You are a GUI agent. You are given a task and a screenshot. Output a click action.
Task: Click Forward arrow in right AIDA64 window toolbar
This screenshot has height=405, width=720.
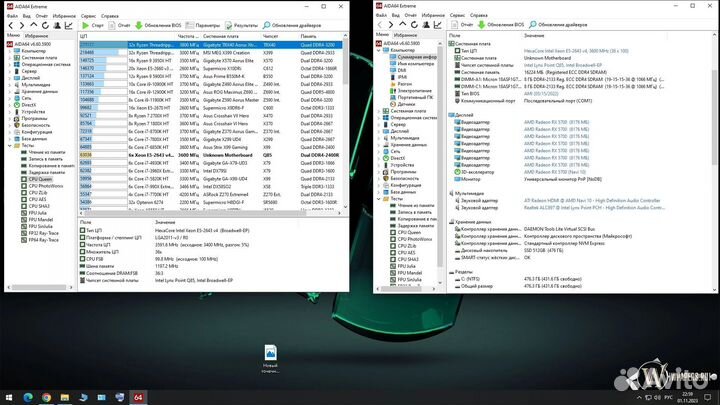(391, 24)
